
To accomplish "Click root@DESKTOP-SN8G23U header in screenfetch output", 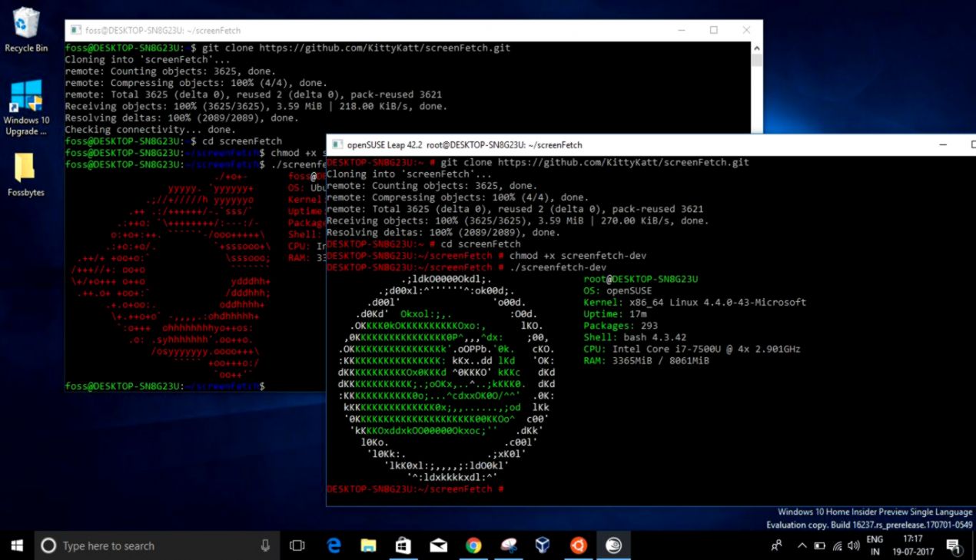I will pos(641,279).
